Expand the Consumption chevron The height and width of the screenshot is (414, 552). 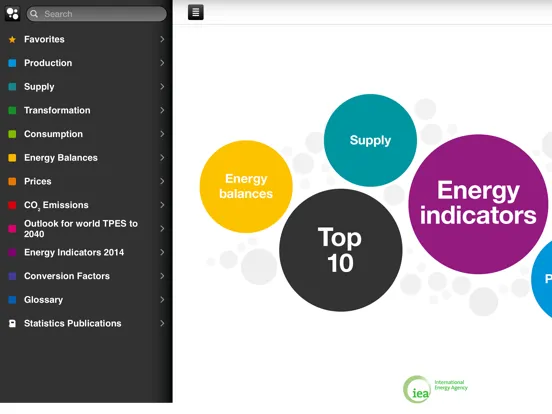[162, 134]
